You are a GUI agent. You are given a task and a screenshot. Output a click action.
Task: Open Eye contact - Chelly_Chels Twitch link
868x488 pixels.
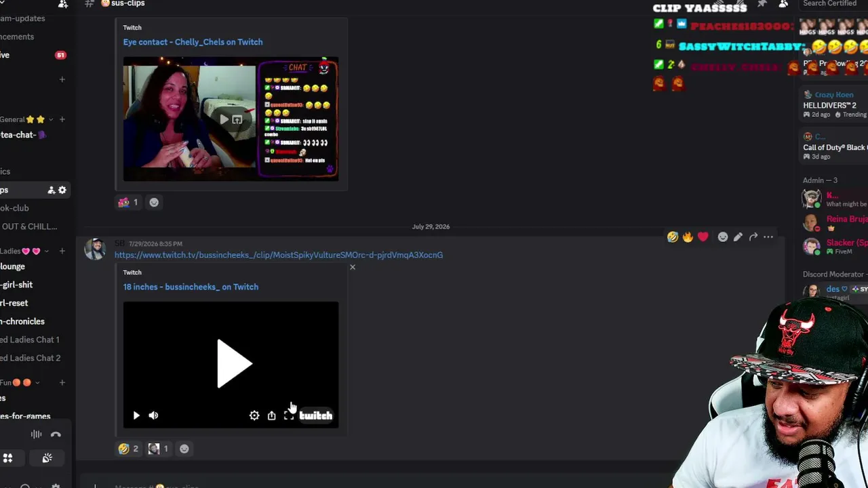193,42
